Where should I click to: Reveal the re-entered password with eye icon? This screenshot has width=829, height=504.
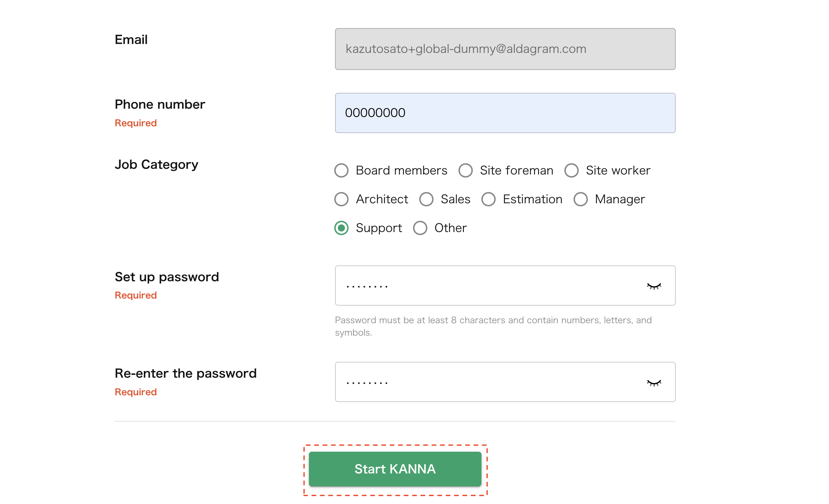654,382
